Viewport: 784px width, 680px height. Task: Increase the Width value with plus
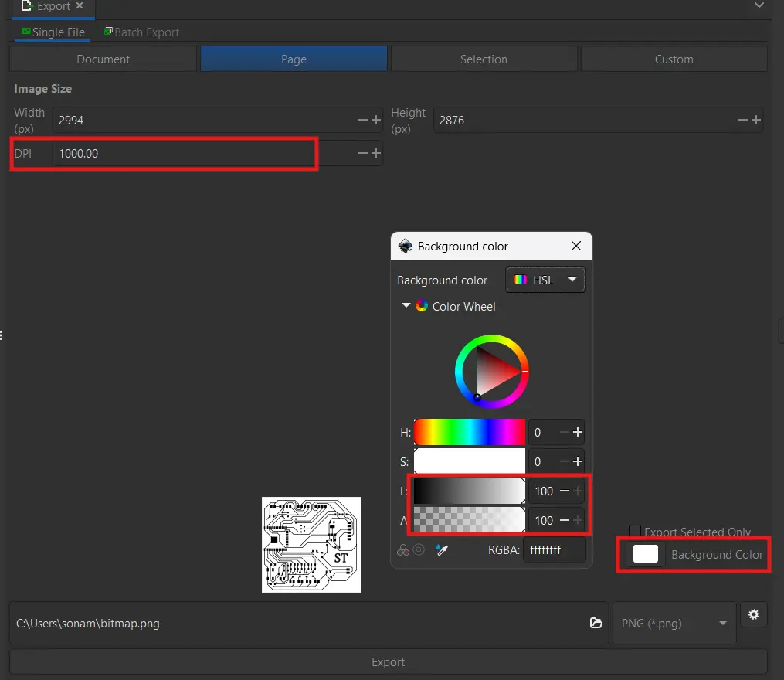(x=376, y=120)
